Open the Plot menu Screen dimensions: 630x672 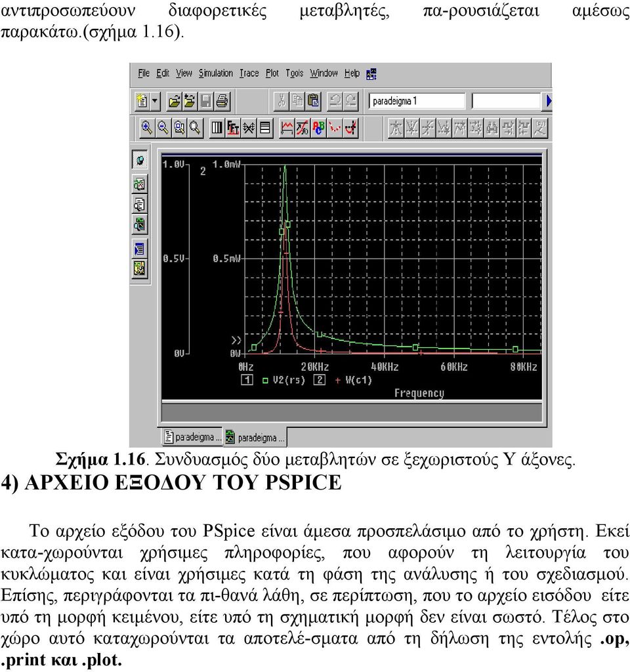click(272, 73)
